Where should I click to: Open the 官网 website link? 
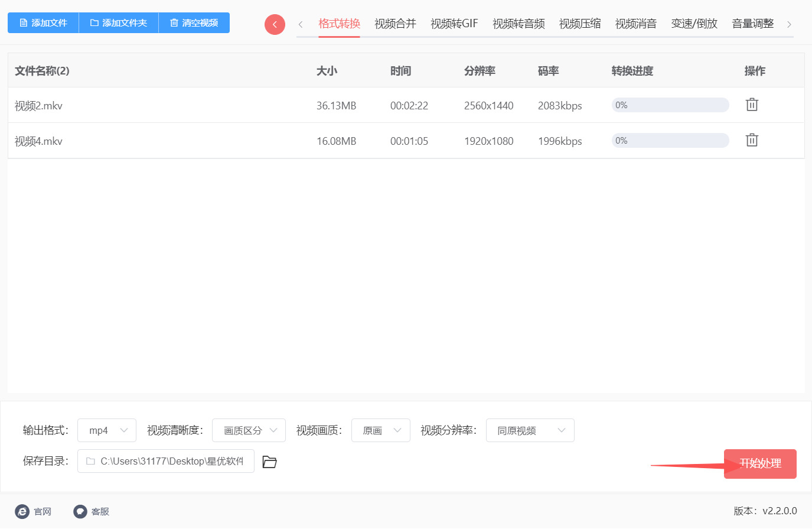[x=34, y=511]
